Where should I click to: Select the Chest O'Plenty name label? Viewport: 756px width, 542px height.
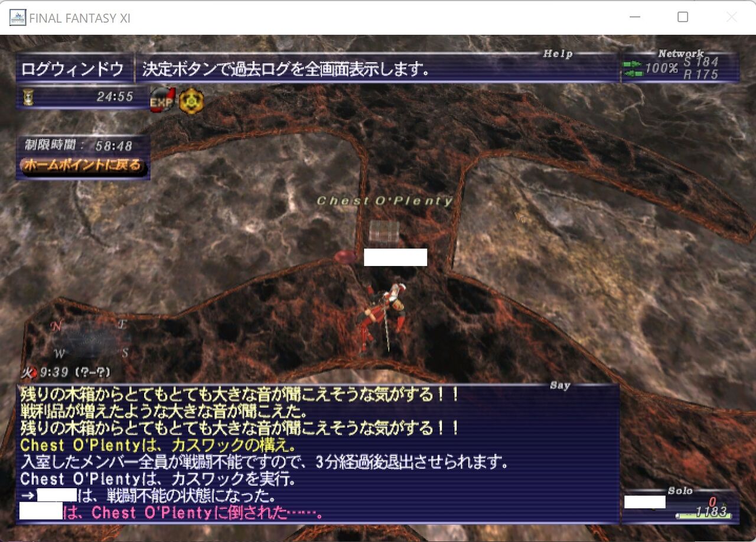(384, 201)
